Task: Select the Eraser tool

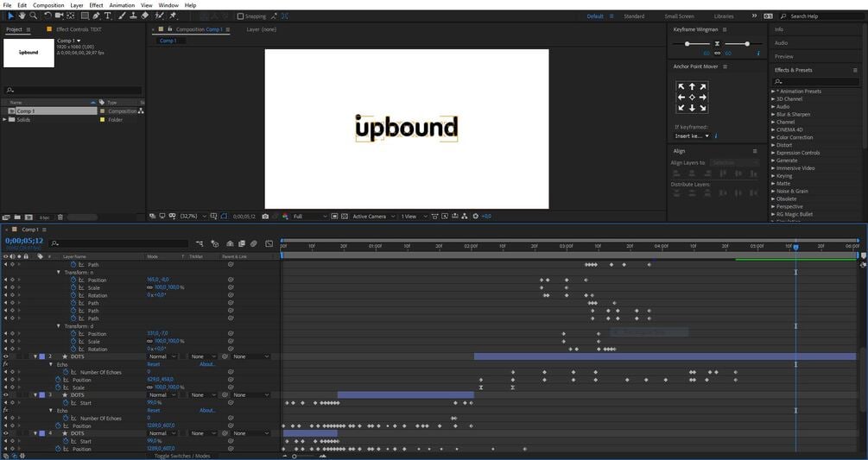Action: coord(144,16)
